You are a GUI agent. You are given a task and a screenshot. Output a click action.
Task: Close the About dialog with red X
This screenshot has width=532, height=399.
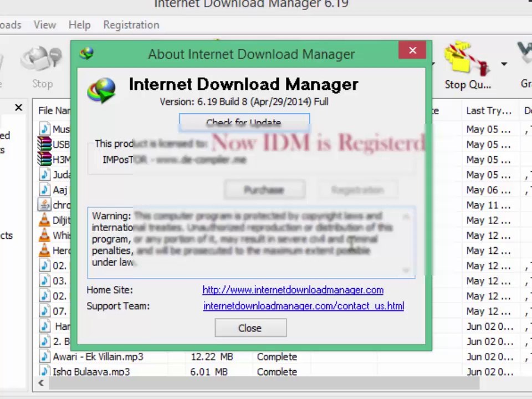[x=412, y=50]
